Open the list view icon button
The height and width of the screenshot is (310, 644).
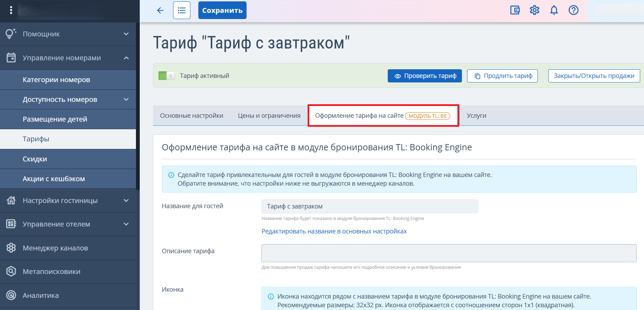pos(182,10)
